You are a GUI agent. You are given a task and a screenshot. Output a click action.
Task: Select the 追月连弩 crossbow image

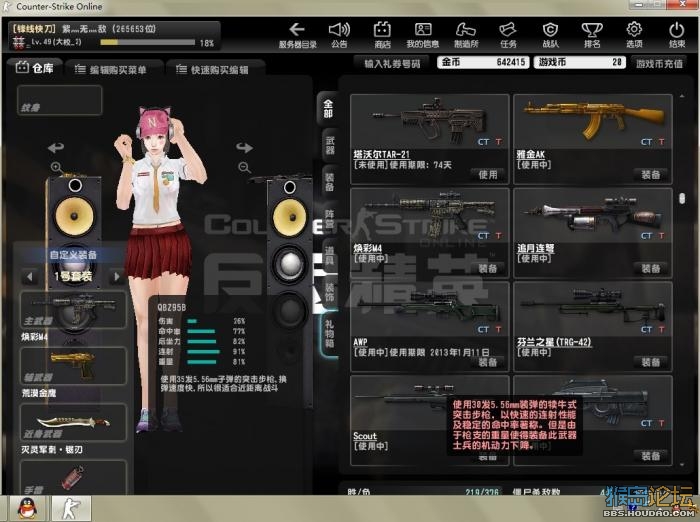593,215
